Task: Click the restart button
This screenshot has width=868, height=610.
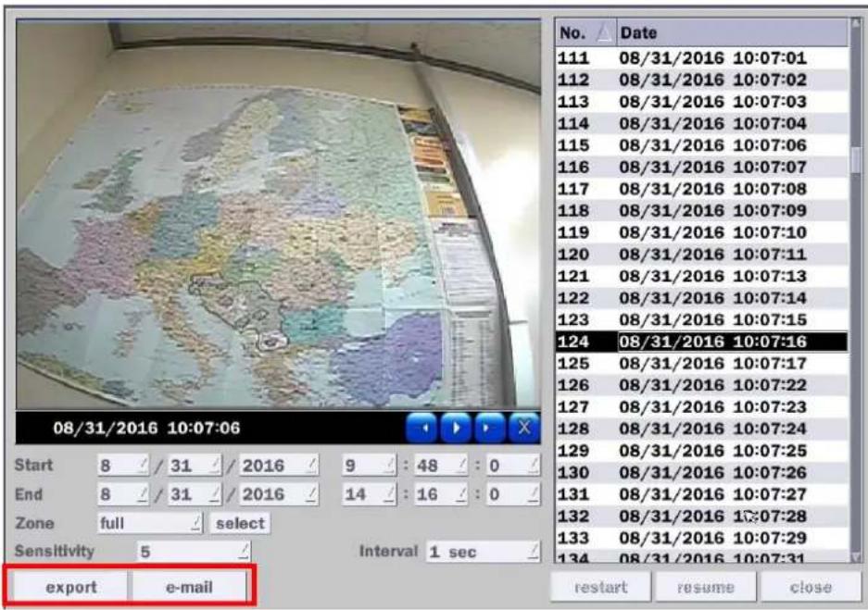Action: click(600, 587)
